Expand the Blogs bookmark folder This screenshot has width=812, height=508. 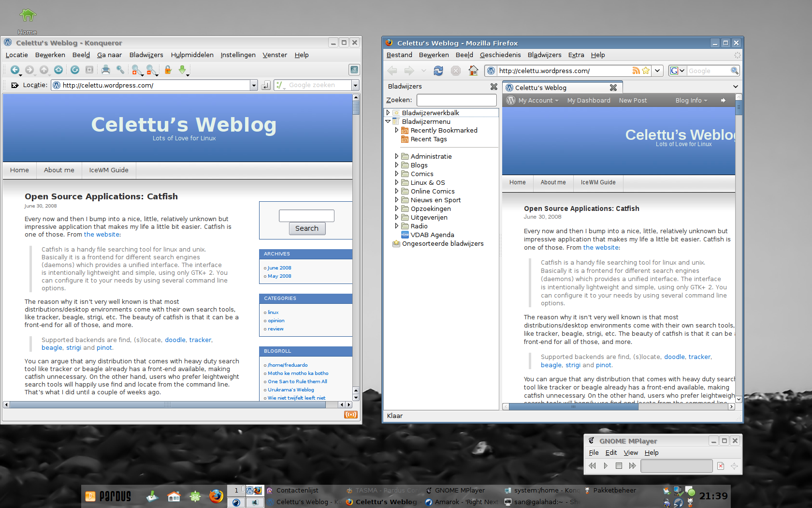click(396, 165)
